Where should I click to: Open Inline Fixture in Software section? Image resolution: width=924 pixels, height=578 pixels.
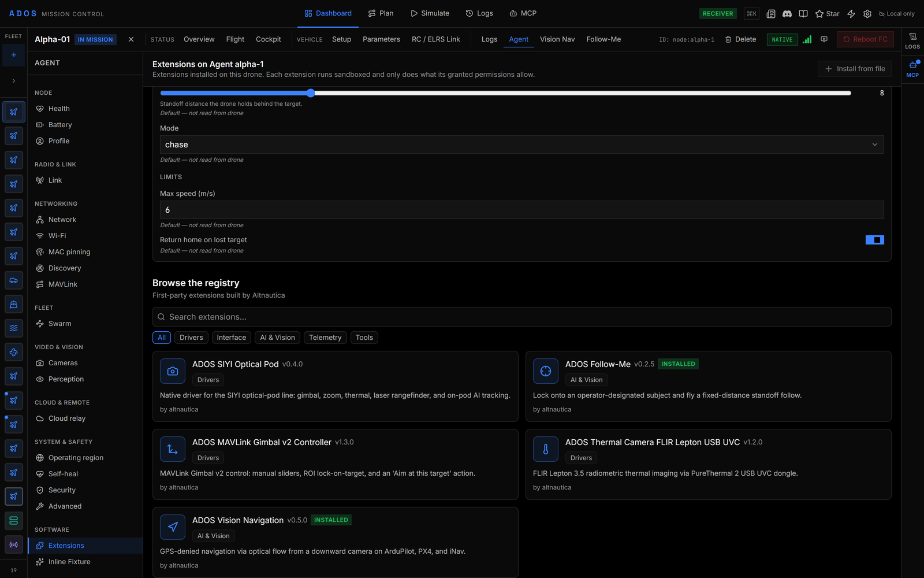(x=85, y=562)
